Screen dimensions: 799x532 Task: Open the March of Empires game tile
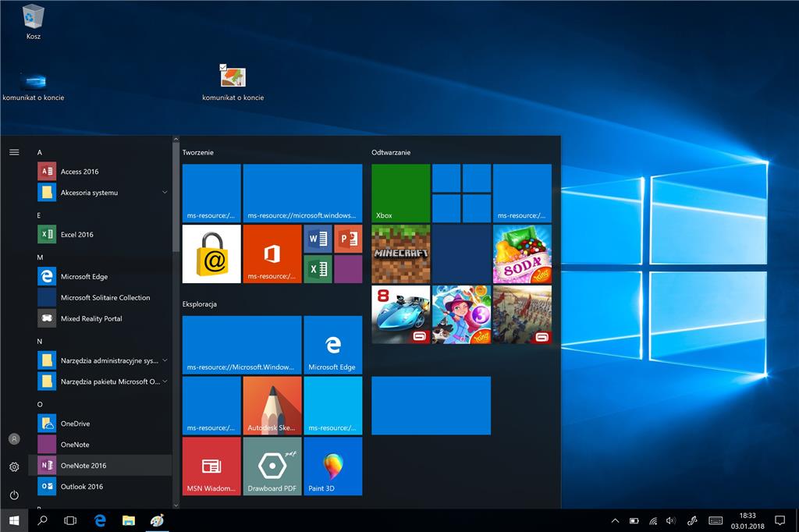[x=522, y=314]
